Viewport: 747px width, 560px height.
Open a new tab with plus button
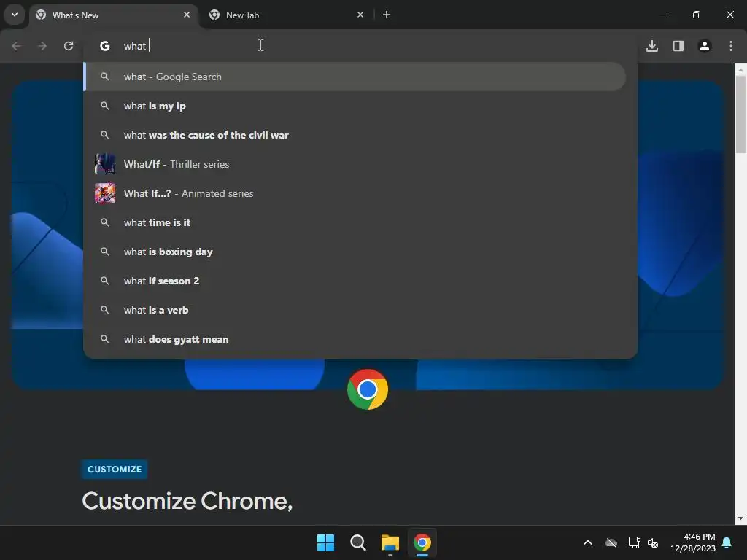pyautogui.click(x=387, y=15)
